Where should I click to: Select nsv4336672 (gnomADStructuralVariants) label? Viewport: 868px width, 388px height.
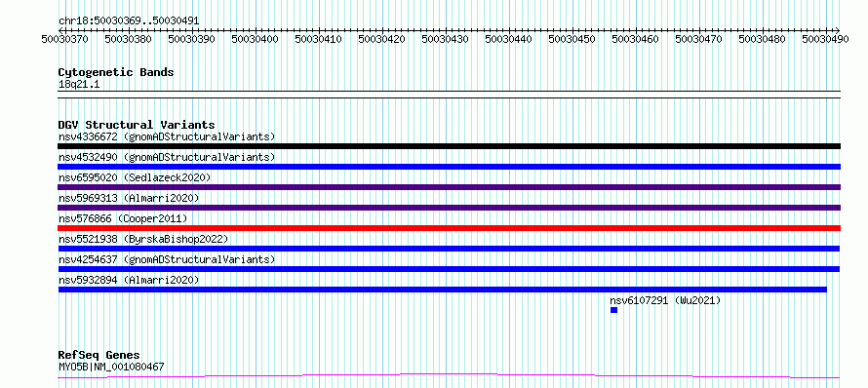[x=167, y=136]
